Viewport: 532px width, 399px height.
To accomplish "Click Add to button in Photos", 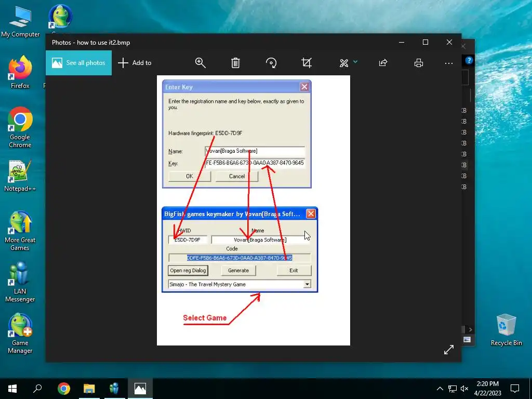I will point(135,63).
